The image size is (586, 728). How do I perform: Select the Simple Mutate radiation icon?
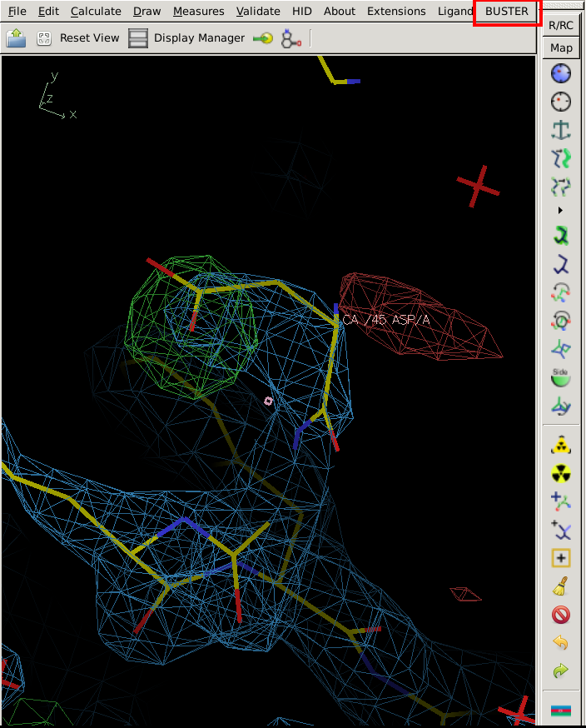[x=561, y=474]
